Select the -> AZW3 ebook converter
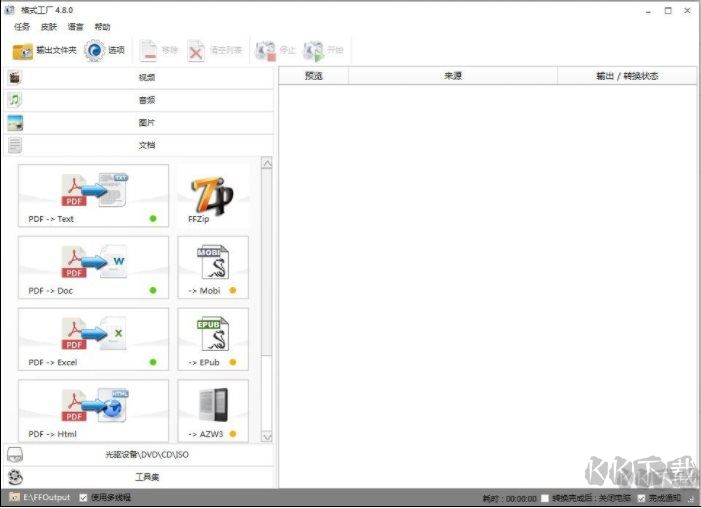701x508 pixels. 212,411
